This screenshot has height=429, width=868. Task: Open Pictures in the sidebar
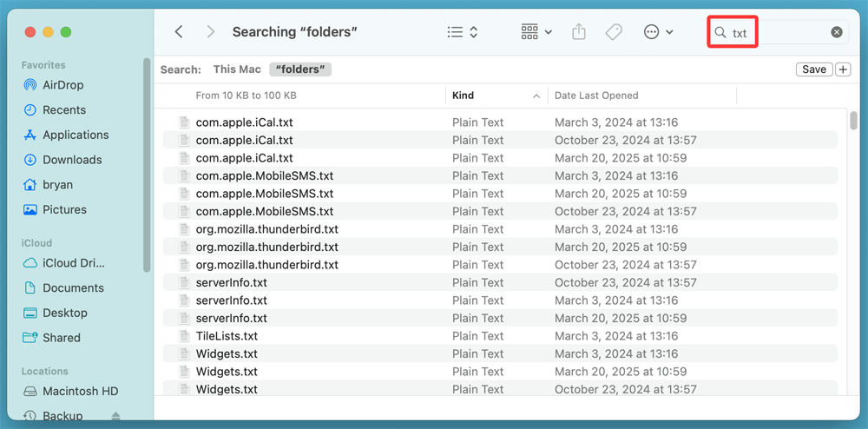tap(54, 209)
